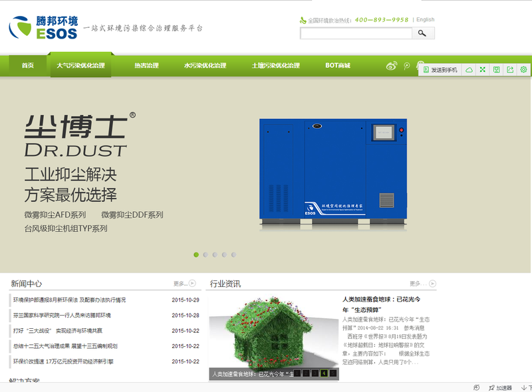Screen dimensions: 532x392
Task: Click the 行业资讯 section heading
Action: (x=225, y=284)
